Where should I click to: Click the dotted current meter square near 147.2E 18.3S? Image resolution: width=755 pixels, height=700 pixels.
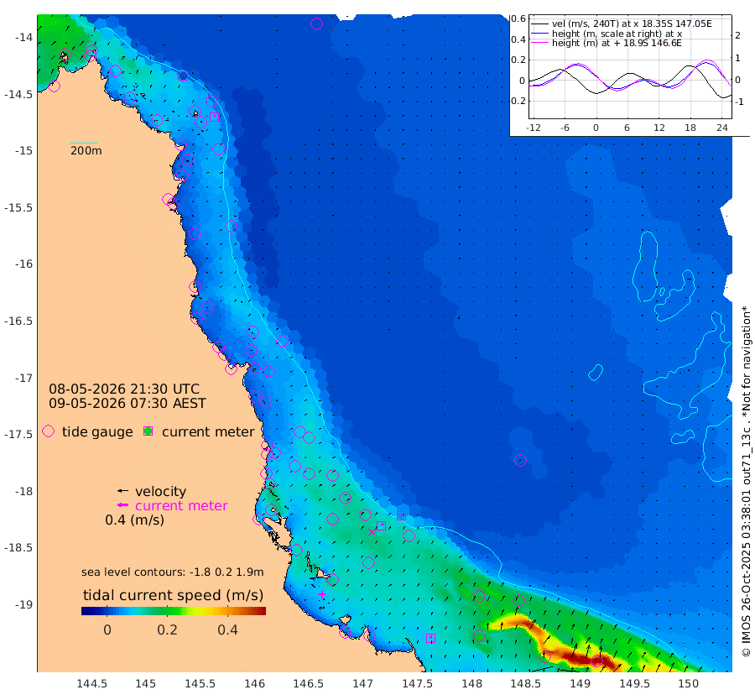pos(381,525)
